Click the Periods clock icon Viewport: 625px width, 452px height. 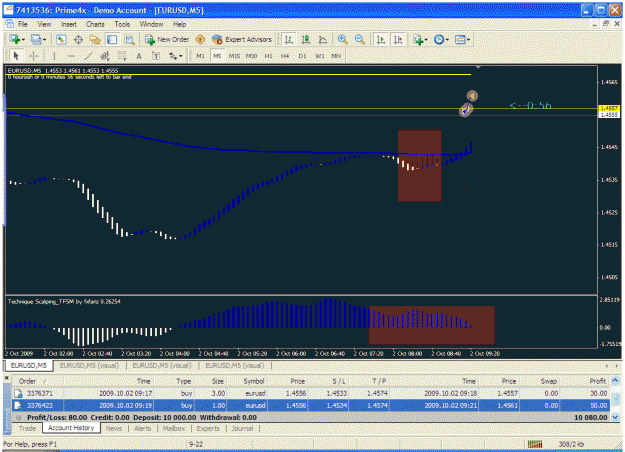(x=438, y=39)
